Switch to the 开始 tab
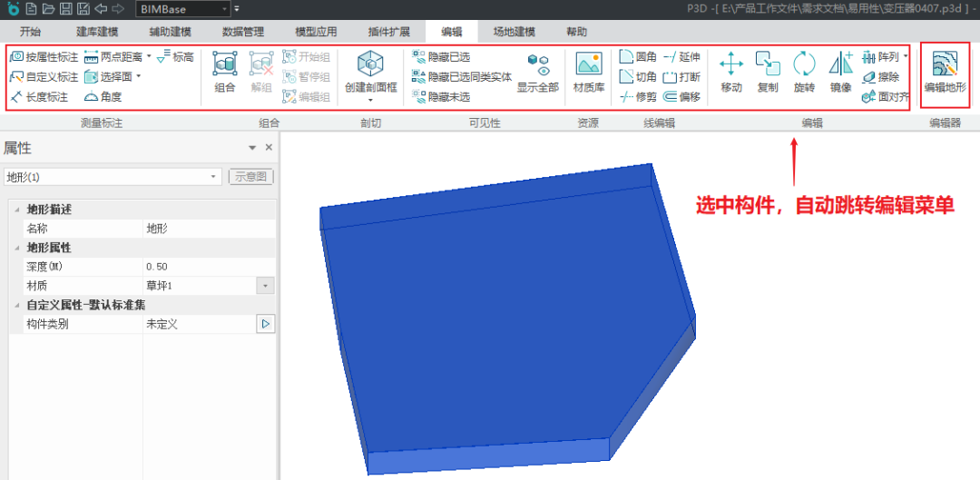980x480 pixels. pos(31,32)
